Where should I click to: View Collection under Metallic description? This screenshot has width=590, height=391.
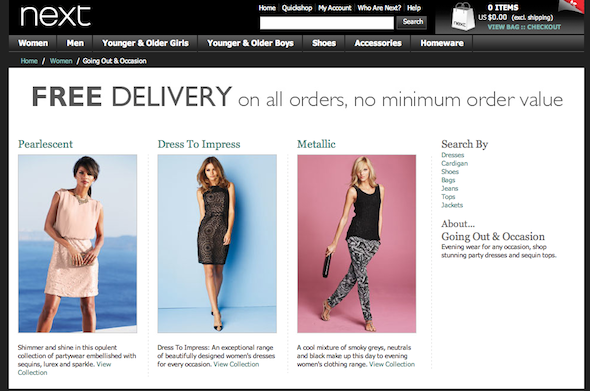click(x=392, y=364)
